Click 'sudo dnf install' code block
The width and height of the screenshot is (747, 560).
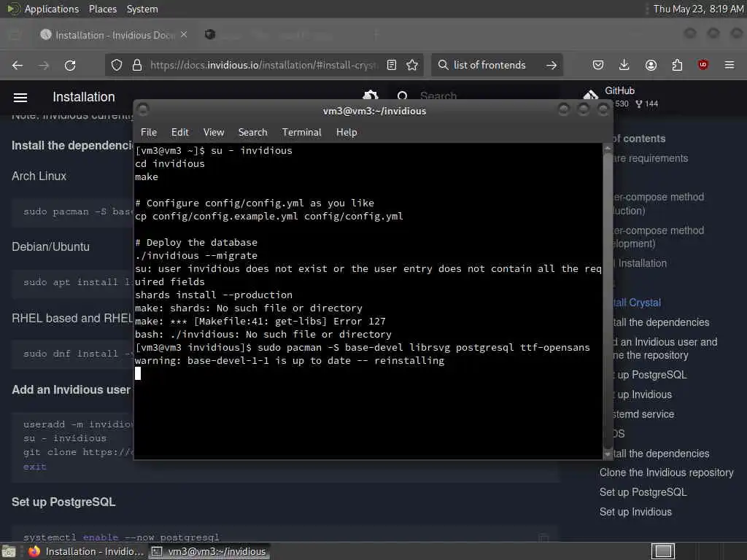point(73,354)
